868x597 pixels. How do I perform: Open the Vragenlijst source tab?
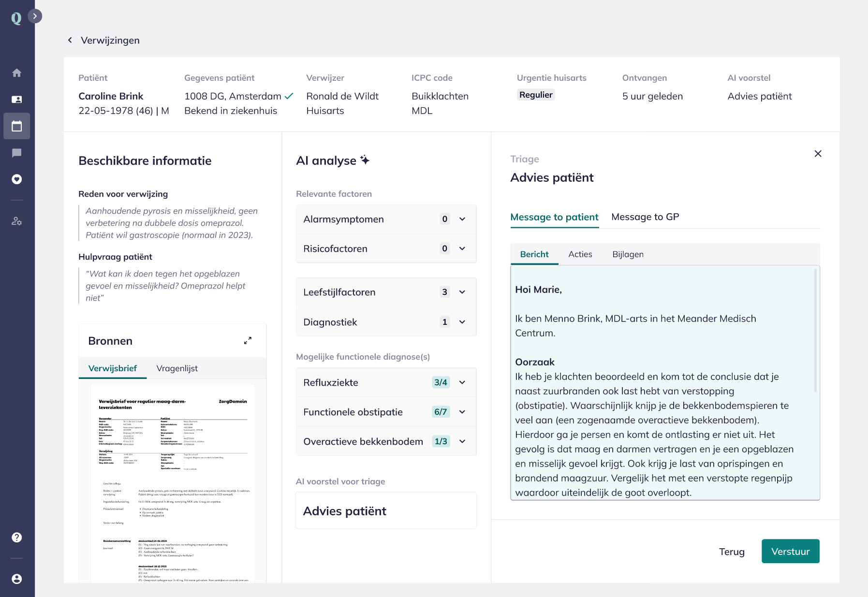(177, 368)
